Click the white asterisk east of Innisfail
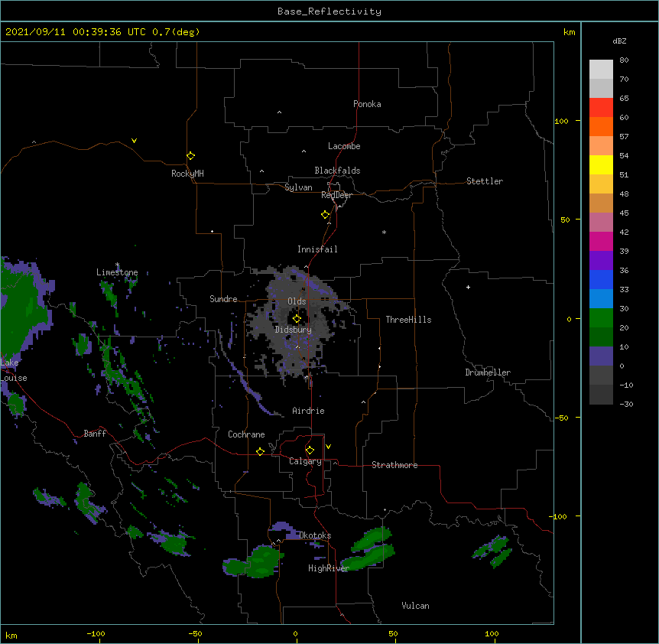This screenshot has width=659, height=644. (x=384, y=232)
